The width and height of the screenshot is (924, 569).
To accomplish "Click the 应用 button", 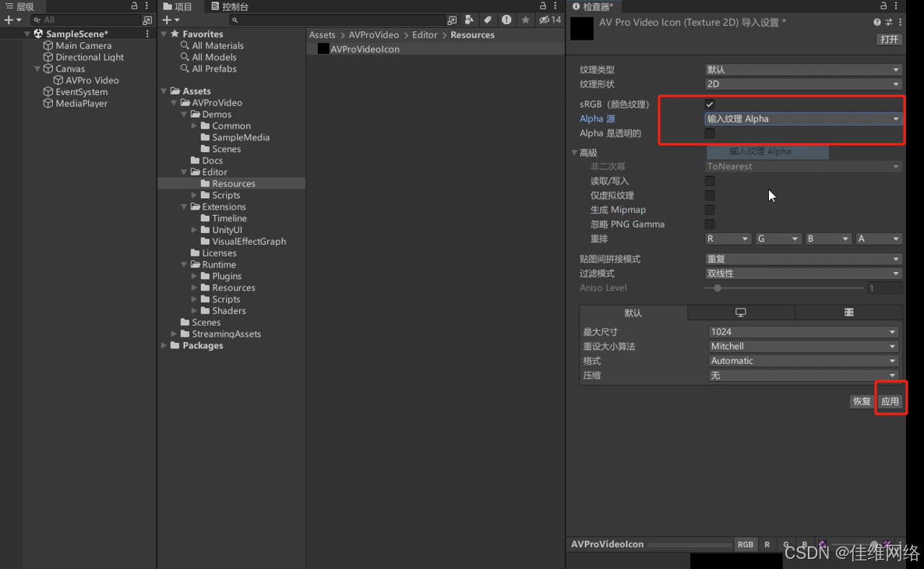I will click(x=890, y=401).
